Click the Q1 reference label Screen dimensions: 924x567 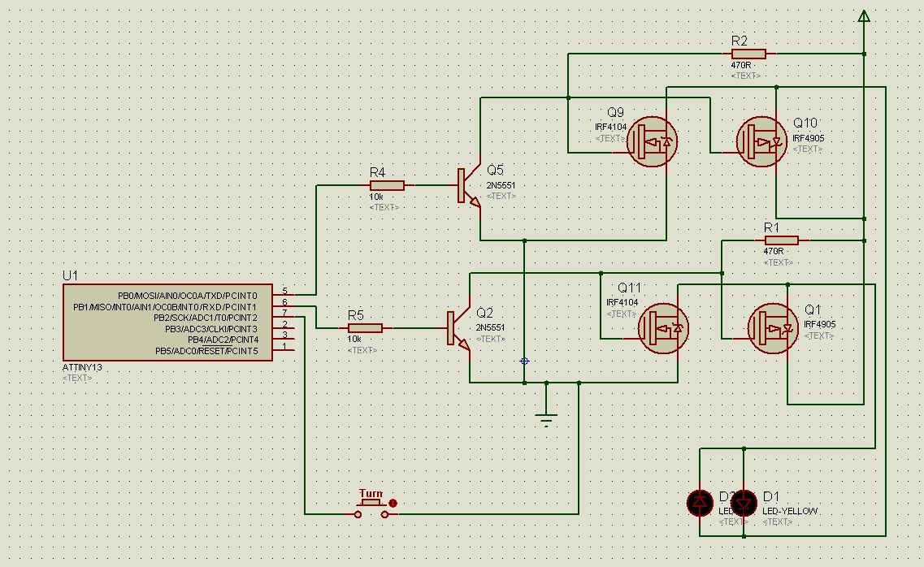(x=813, y=309)
